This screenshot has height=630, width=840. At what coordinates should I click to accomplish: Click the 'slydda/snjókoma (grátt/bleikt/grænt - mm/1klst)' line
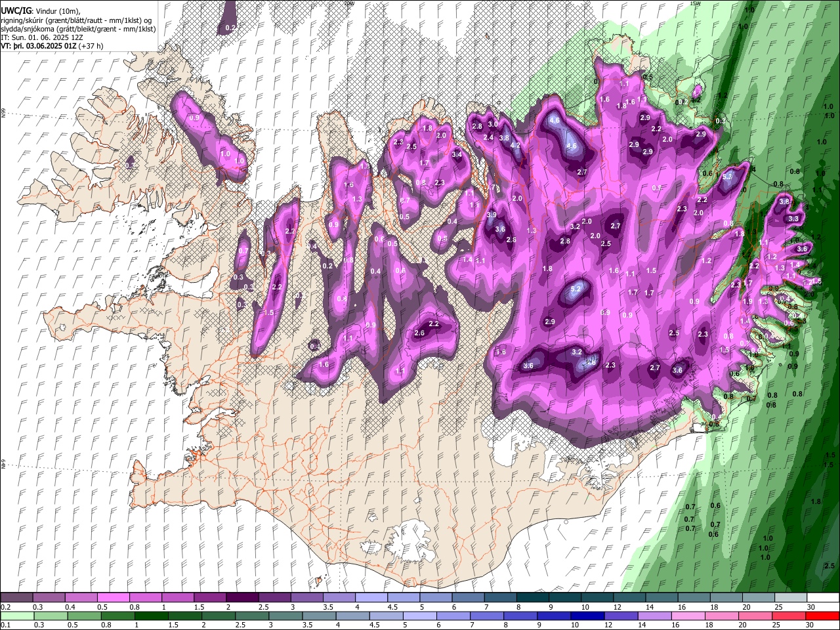(x=78, y=29)
